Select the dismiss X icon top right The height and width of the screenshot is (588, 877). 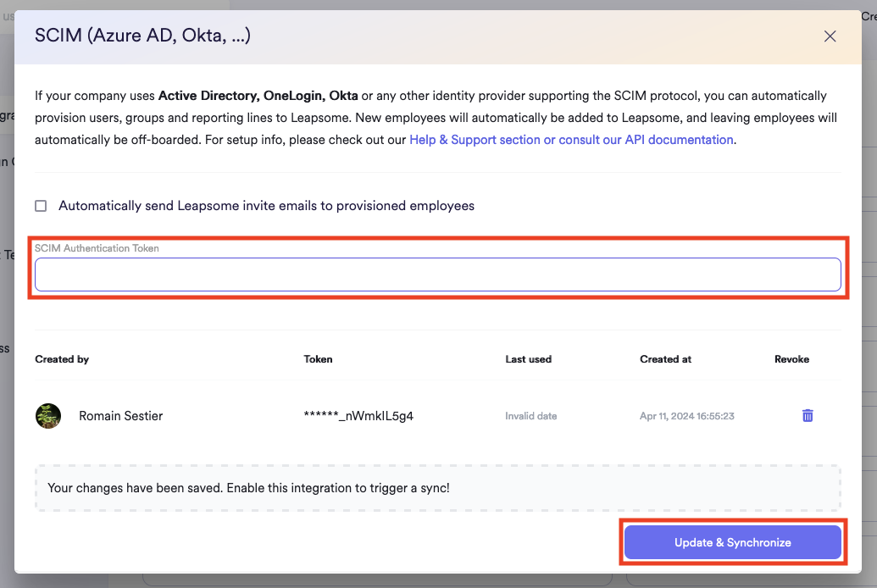[830, 36]
